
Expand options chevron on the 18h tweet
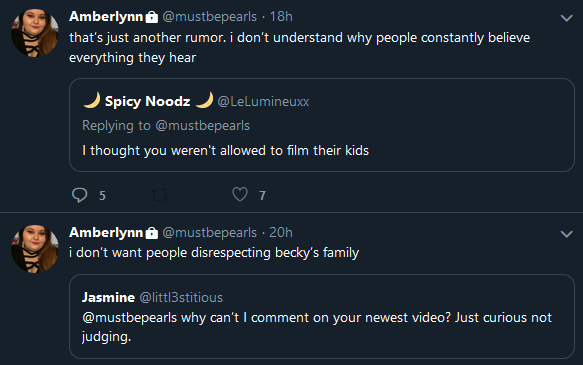[566, 18]
